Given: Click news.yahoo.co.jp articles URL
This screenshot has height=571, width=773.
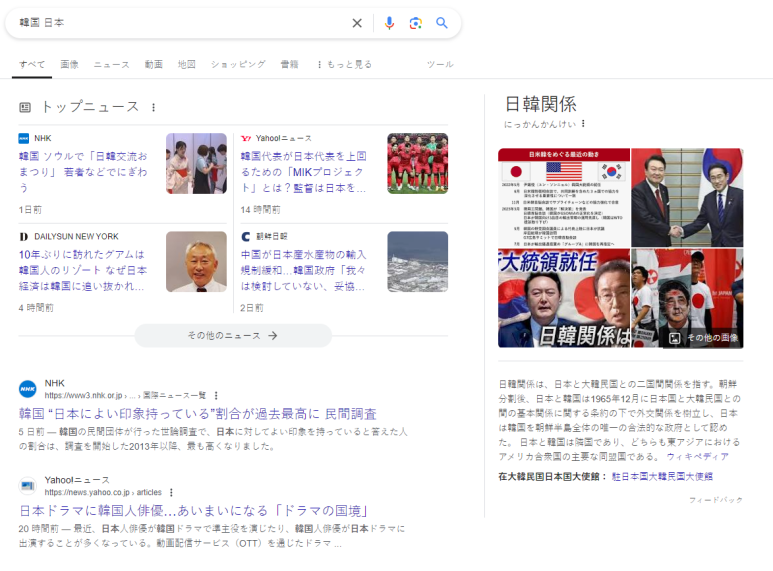Looking at the screenshot, I should pyautogui.click(x=103, y=492).
